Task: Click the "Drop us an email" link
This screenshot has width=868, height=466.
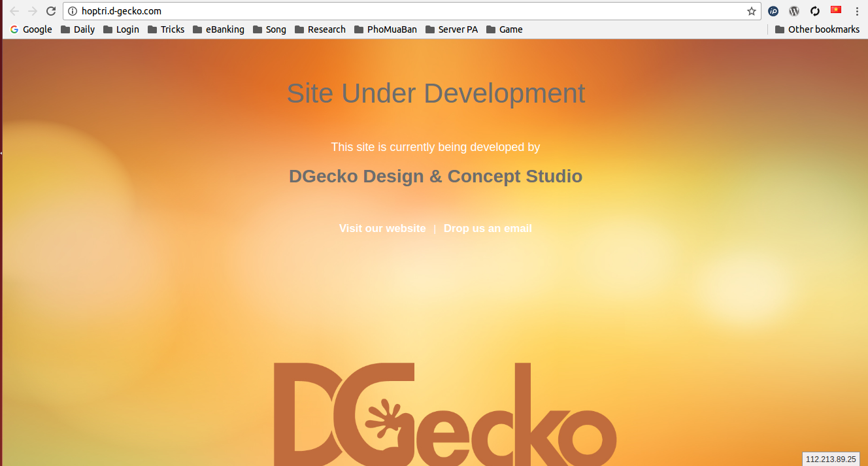Action: tap(488, 228)
